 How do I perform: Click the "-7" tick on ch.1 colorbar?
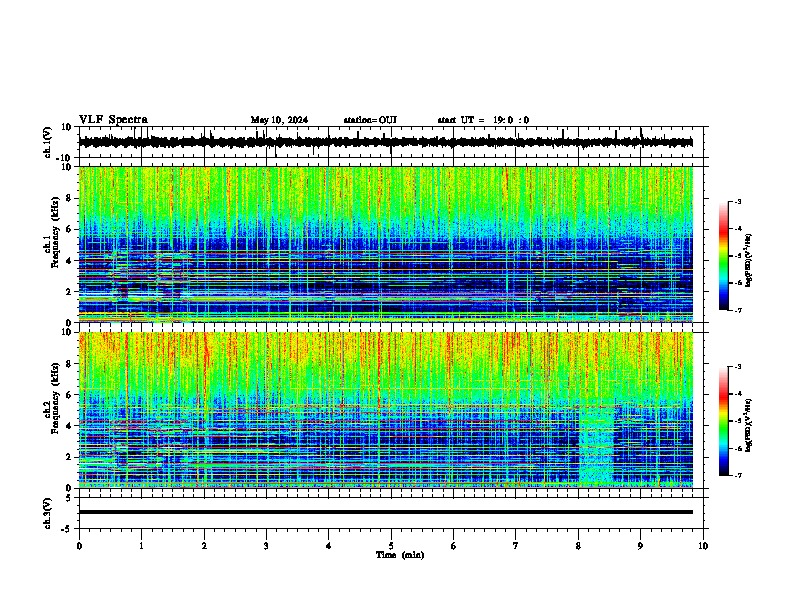coord(738,310)
